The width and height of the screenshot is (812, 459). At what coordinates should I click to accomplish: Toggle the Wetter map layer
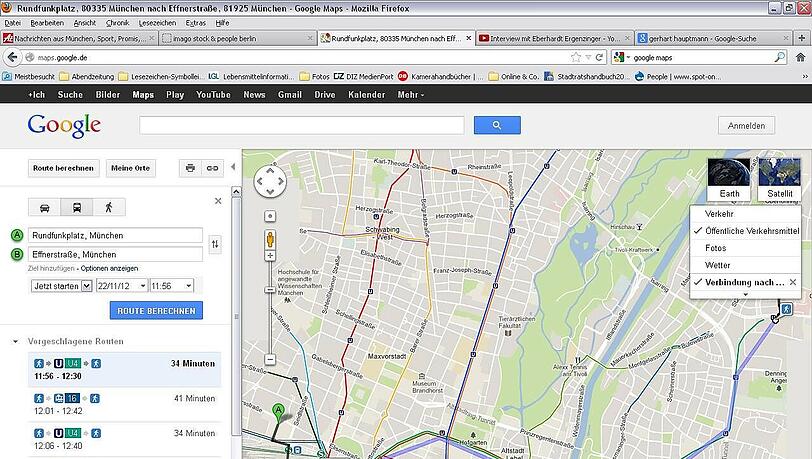point(746,265)
